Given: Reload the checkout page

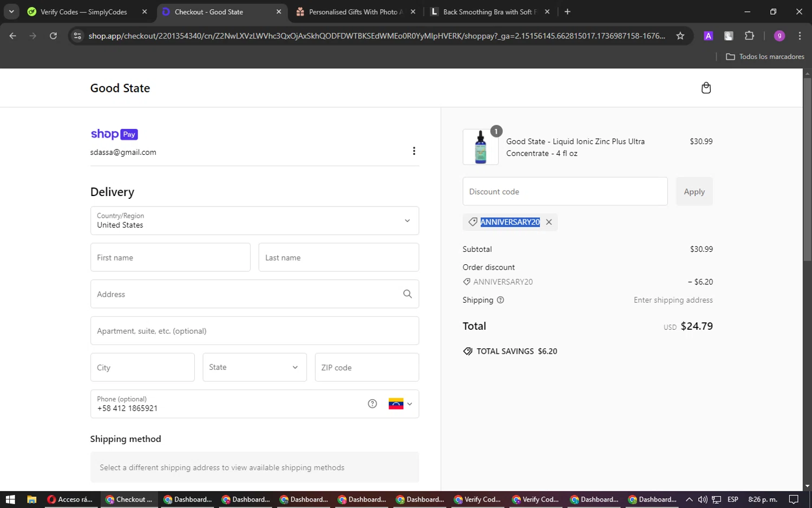Looking at the screenshot, I should click(x=53, y=36).
